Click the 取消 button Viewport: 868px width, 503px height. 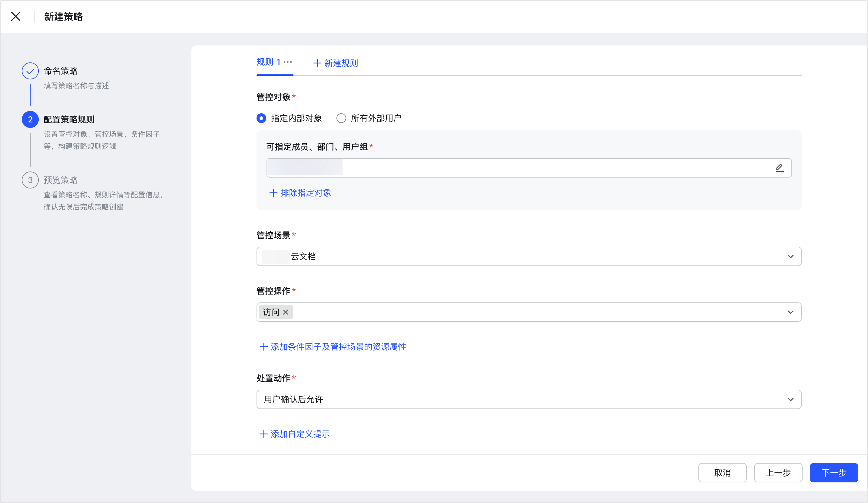pos(722,473)
